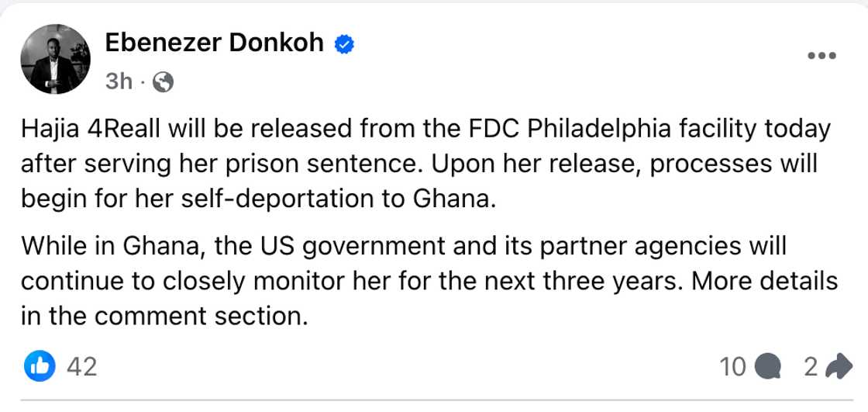Click the 3h post timestamp
This screenshot has width=868, height=412.
tap(118, 81)
